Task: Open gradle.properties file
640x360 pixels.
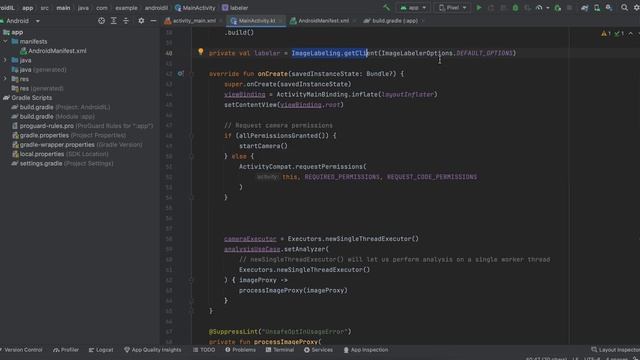Action: click(x=69, y=135)
